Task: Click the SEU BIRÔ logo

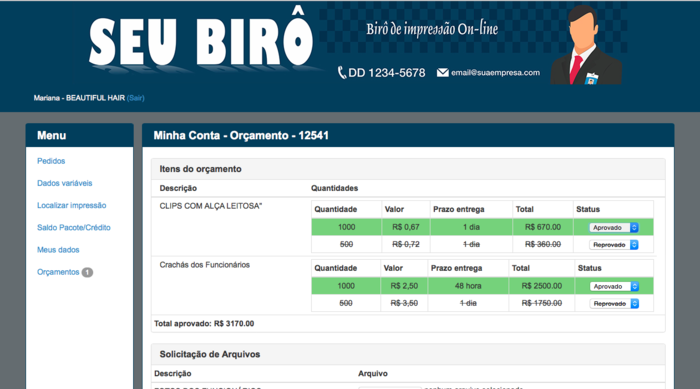Action: [201, 42]
